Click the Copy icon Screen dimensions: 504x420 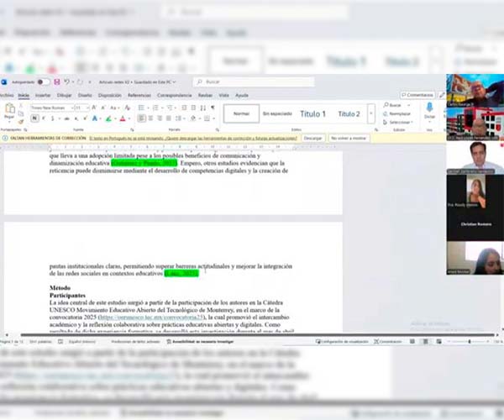tap(21, 113)
